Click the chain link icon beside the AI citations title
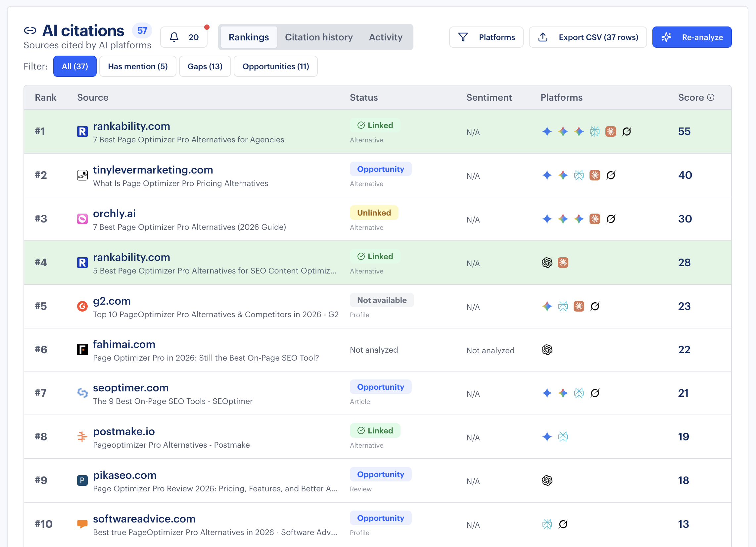 30,31
